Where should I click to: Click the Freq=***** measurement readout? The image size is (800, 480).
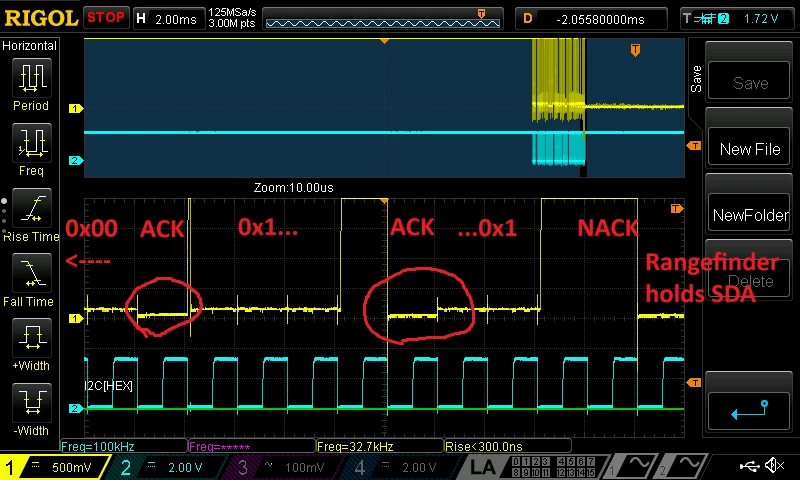click(252, 446)
